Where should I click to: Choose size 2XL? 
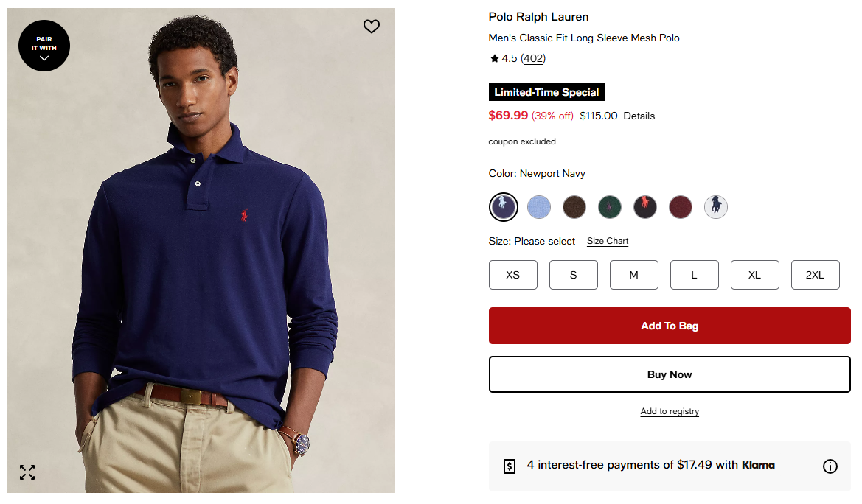point(815,275)
